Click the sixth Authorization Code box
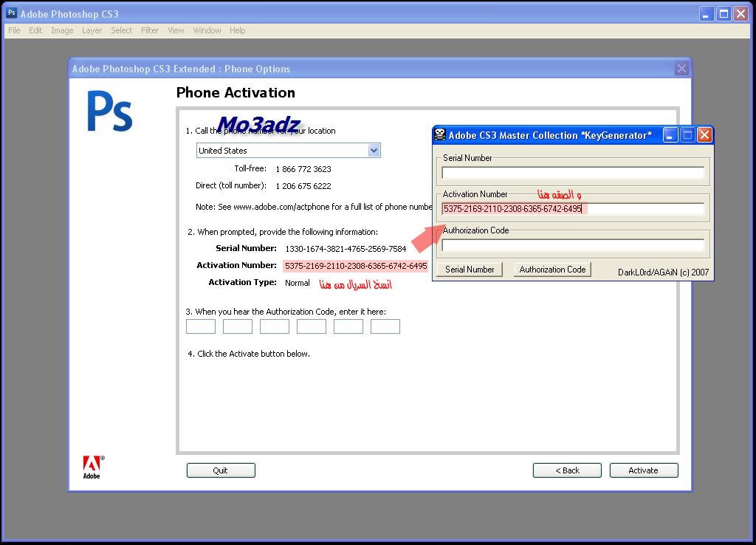The width and height of the screenshot is (756, 545). click(385, 326)
